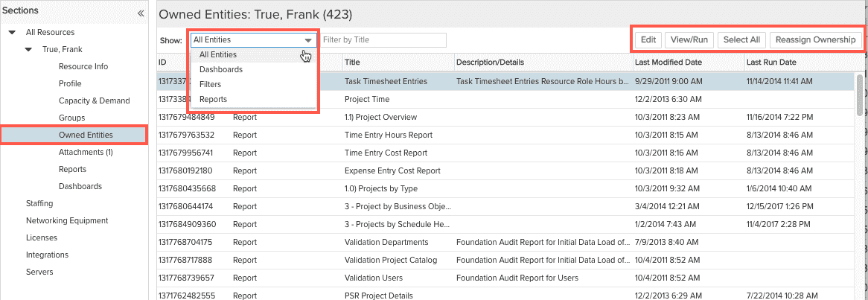868x300 pixels.
Task: Sort by the Last Run Date column
Action: tap(771, 63)
